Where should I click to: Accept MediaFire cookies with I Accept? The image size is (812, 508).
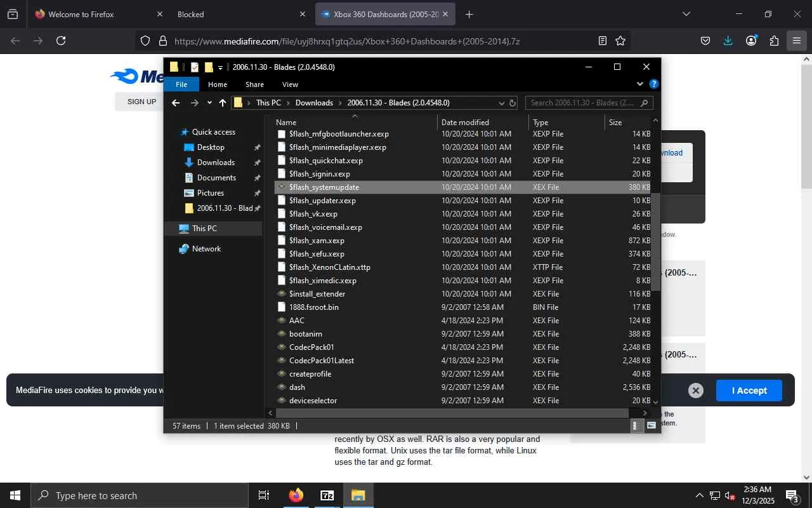(749, 391)
